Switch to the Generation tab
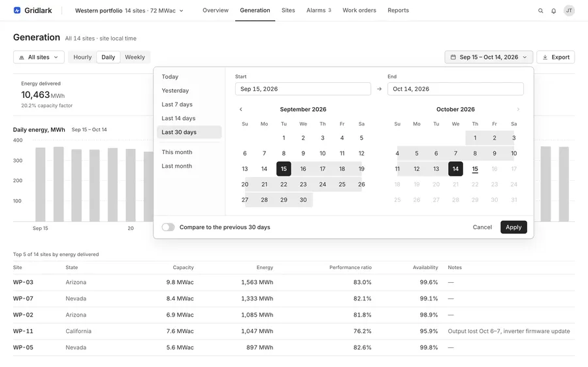Image resolution: width=588 pixels, height=367 pixels. (x=255, y=10)
